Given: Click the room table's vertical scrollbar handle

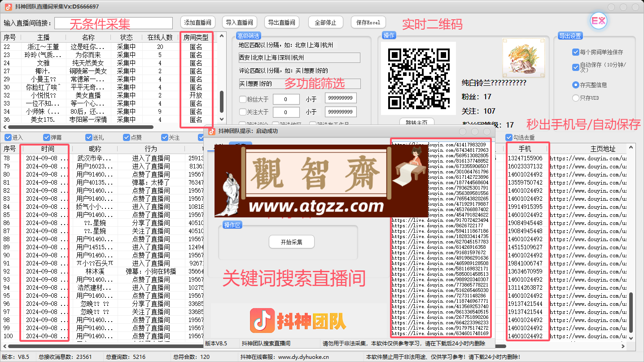Looking at the screenshot, I should [221, 102].
